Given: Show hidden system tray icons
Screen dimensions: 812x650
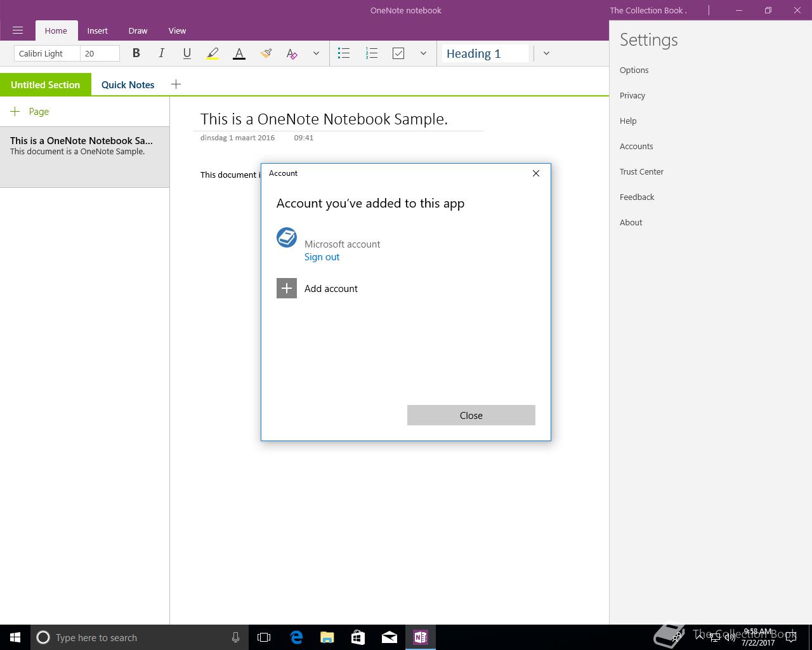Looking at the screenshot, I should coord(700,637).
